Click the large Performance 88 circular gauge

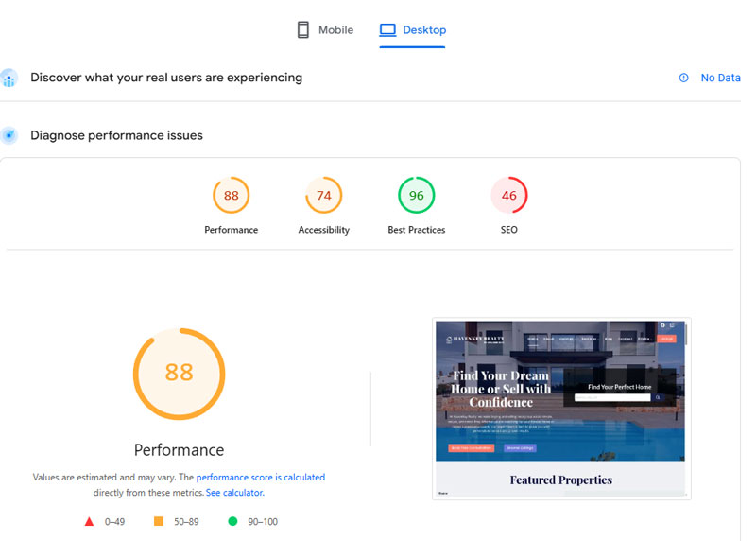pyautogui.click(x=179, y=373)
